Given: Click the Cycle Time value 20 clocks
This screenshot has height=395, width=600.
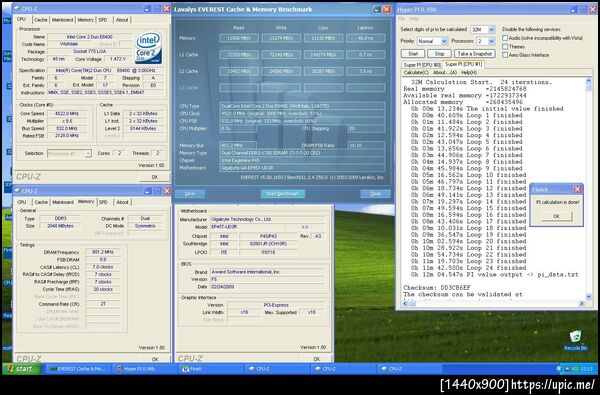Looking at the screenshot, I should 103,289.
